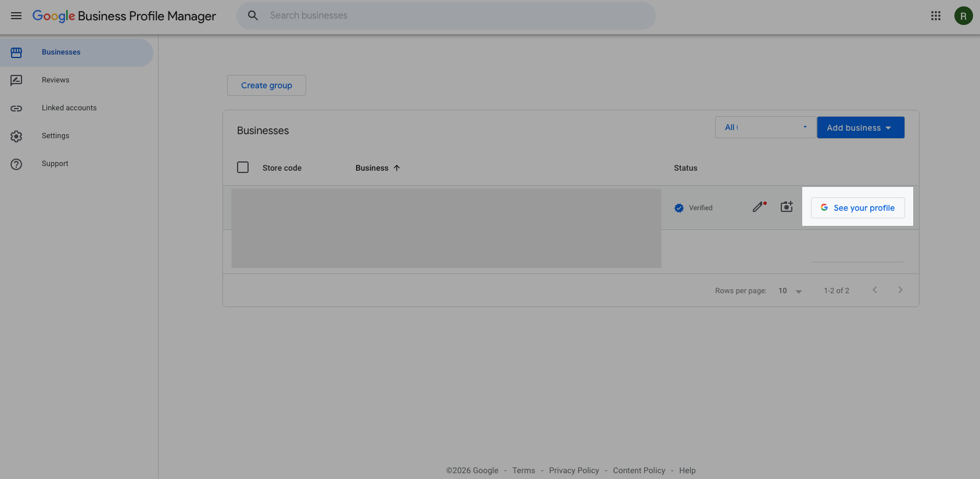Focus the Search businesses field
980x479 pixels.
446,16
